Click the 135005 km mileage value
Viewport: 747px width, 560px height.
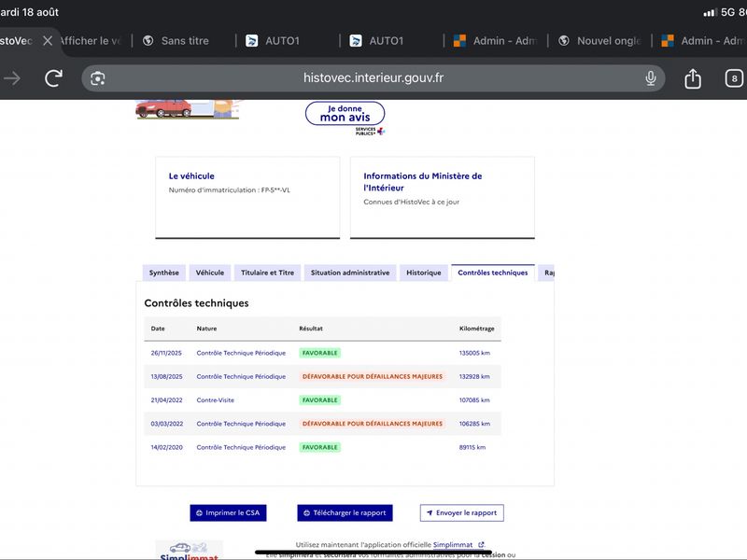click(474, 353)
